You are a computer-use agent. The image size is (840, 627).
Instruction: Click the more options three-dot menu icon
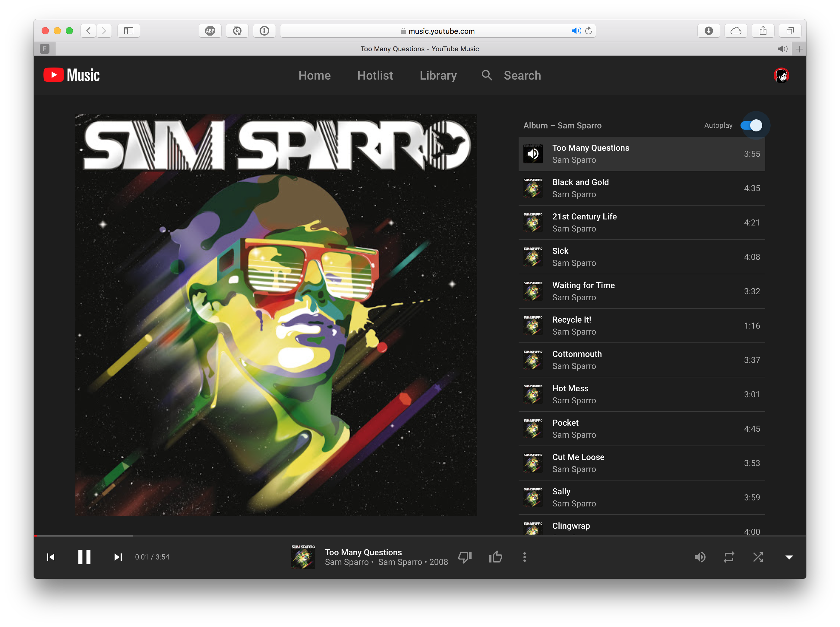[x=524, y=556]
